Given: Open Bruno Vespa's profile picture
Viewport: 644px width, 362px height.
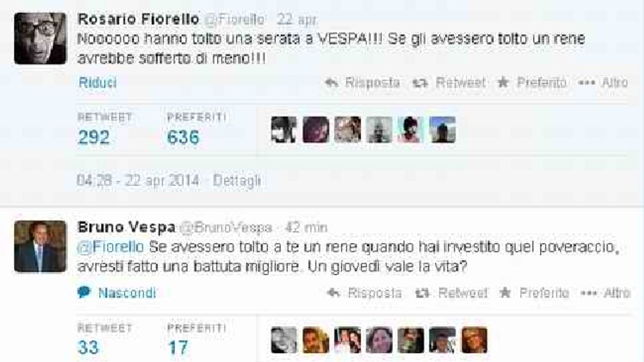Looking at the screenshot, I should 40,246.
